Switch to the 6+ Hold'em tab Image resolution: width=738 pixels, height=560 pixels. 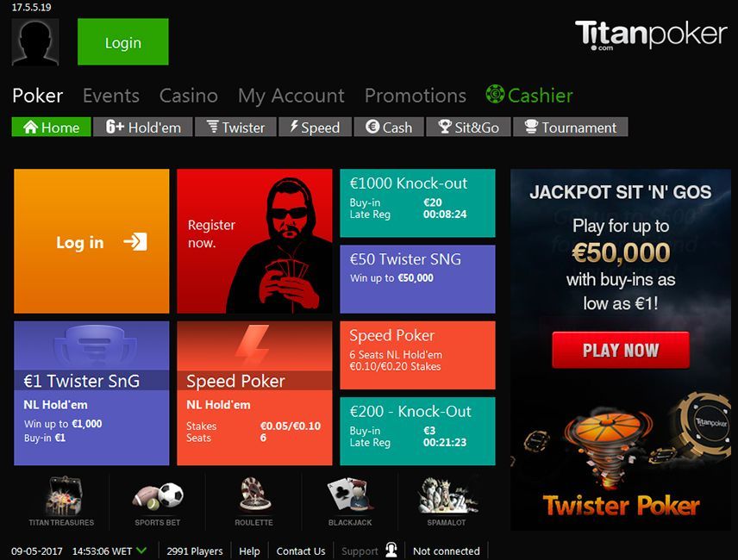[x=142, y=127]
